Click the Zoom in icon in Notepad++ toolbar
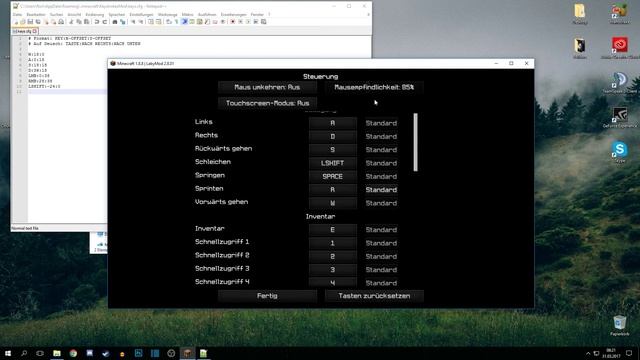640x360 pixels. 133,22
